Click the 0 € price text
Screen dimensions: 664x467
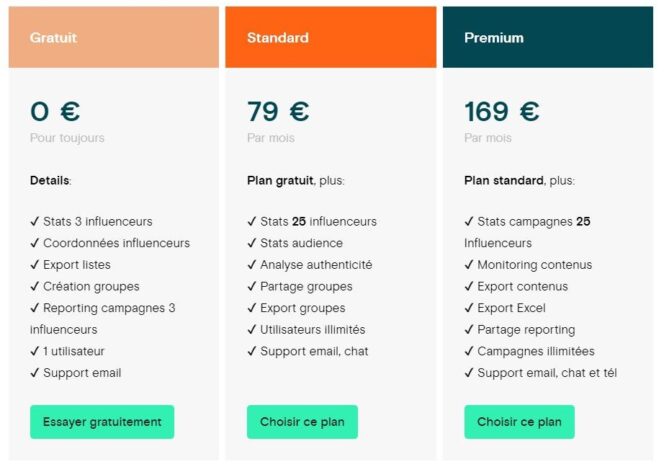pos(55,111)
